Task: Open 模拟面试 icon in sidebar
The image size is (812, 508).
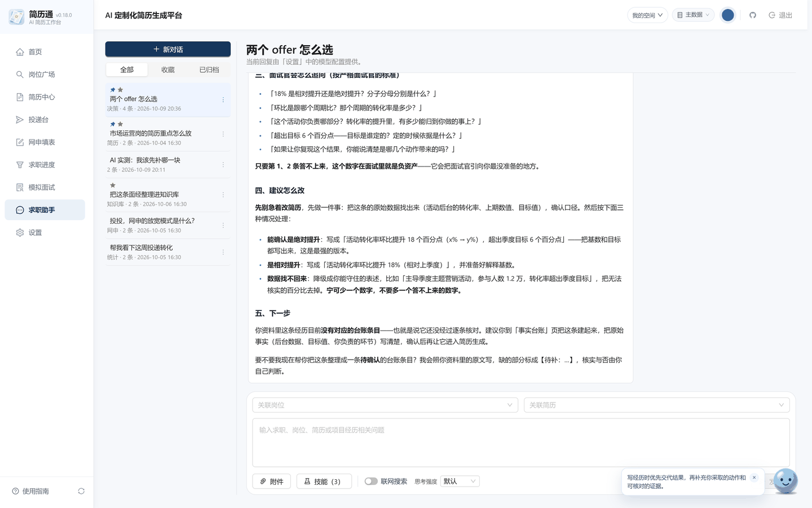Action: (x=20, y=187)
